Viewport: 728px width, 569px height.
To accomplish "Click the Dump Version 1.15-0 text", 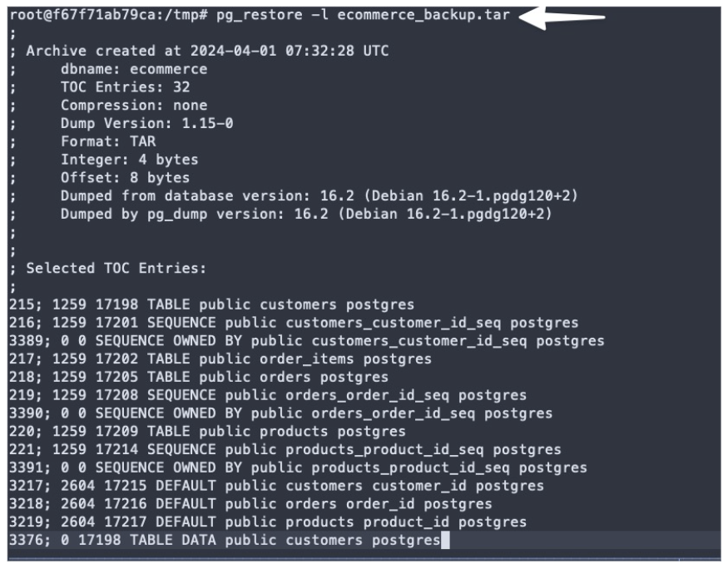I will point(146,123).
